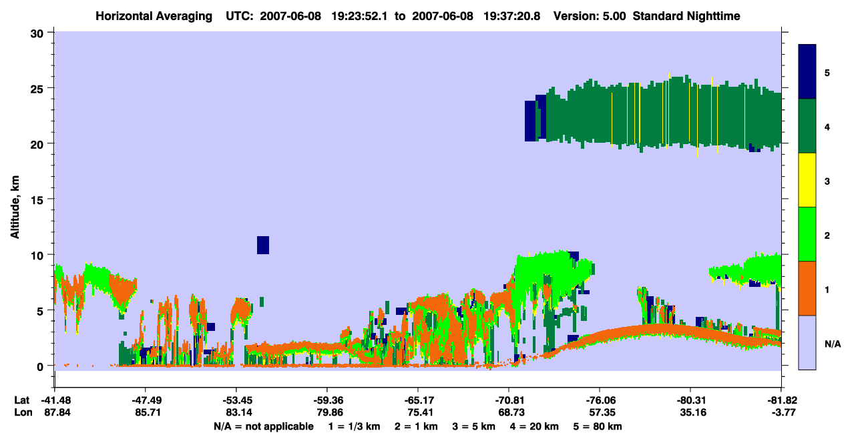Click the colorbar label 'N/A'
The height and width of the screenshot is (445, 868).
832,344
